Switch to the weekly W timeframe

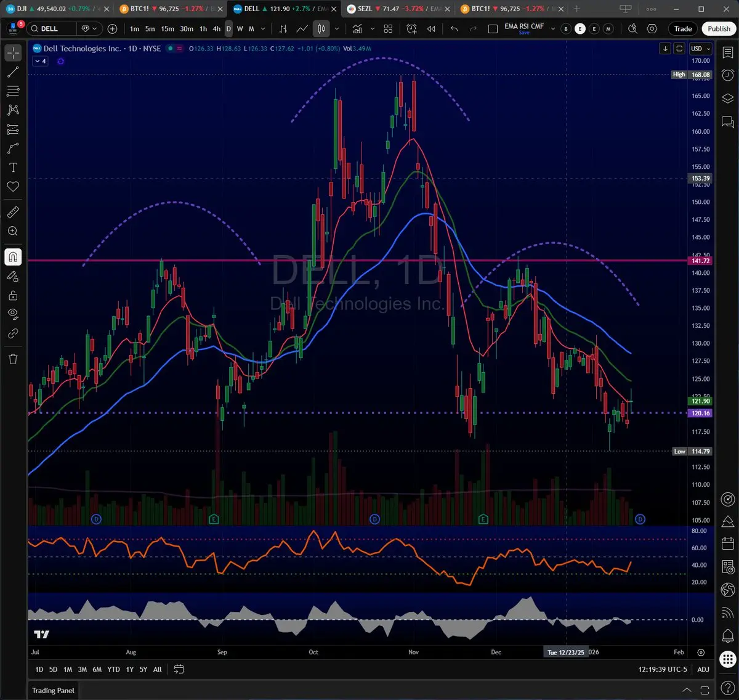[240, 29]
